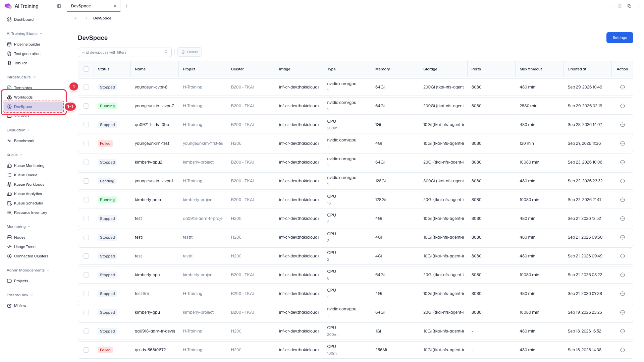Open Text generation icon in sidebar
Viewport: 644px width, 362px height.
coord(9,54)
